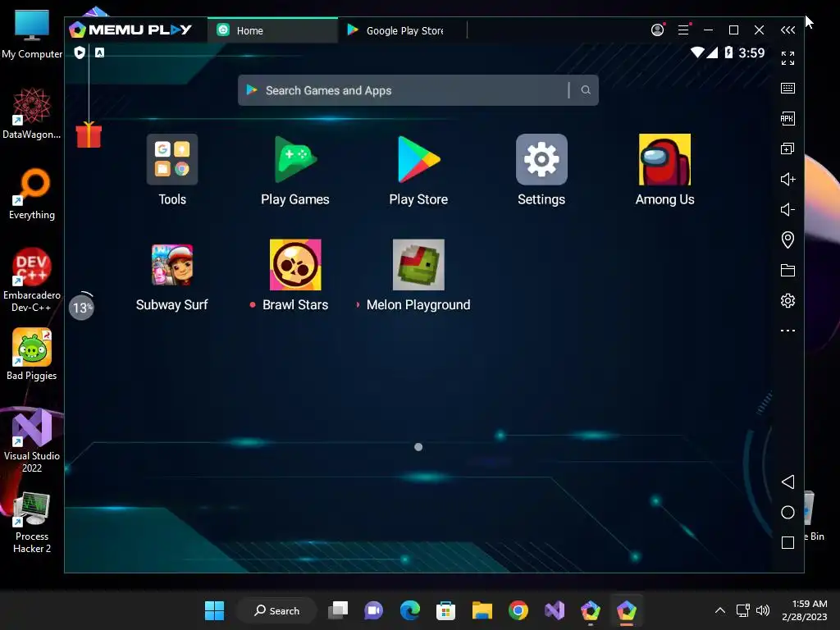Image resolution: width=840 pixels, height=630 pixels.
Task: Open the GPS location pin icon
Action: coord(787,240)
